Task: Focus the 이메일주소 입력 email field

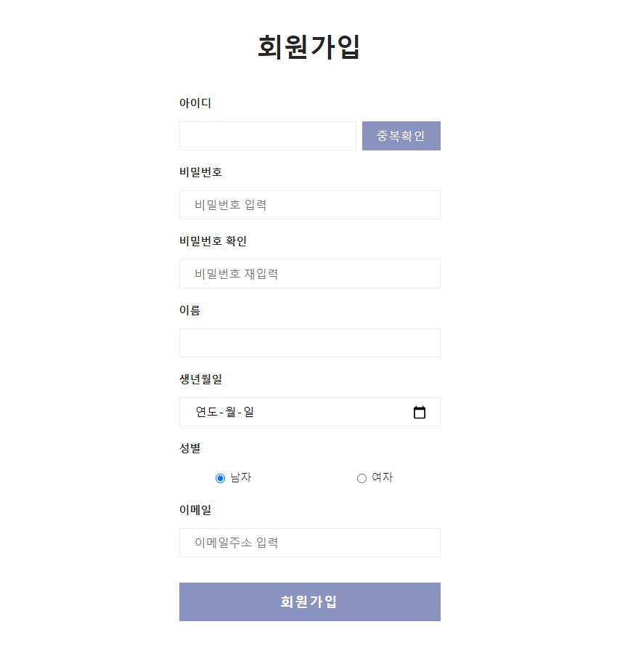Action: pyautogui.click(x=309, y=543)
